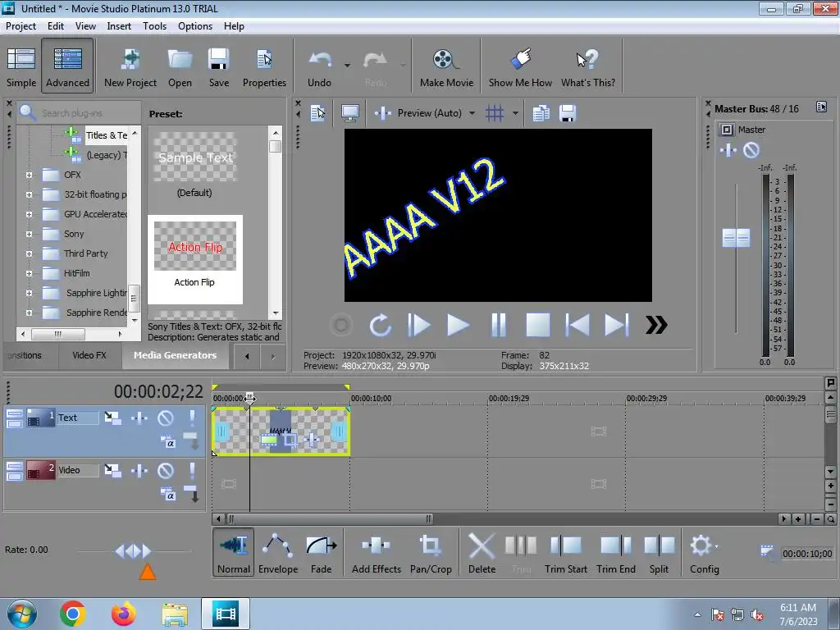
Task: Toggle compositing mode on Video track
Action: (167, 495)
